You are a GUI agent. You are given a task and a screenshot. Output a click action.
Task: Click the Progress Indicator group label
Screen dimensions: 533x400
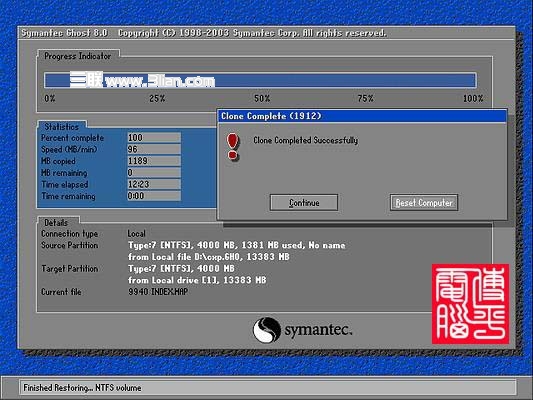78,56
